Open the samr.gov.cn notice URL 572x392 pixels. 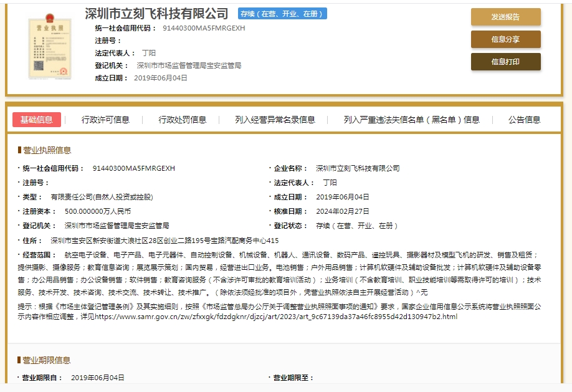[x=275, y=317]
